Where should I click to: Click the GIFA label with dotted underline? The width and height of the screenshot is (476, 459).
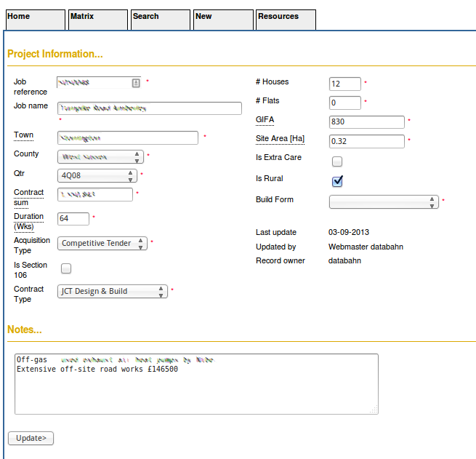(x=265, y=120)
